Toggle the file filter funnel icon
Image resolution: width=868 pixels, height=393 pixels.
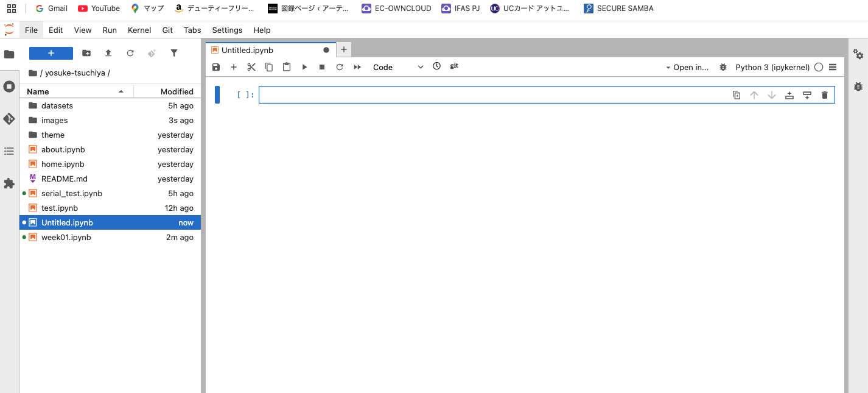(174, 54)
